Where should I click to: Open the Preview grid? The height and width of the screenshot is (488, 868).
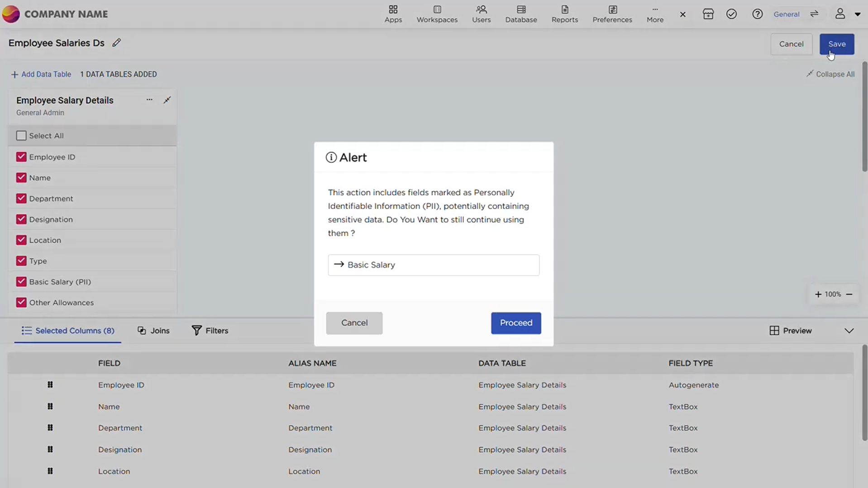point(791,331)
